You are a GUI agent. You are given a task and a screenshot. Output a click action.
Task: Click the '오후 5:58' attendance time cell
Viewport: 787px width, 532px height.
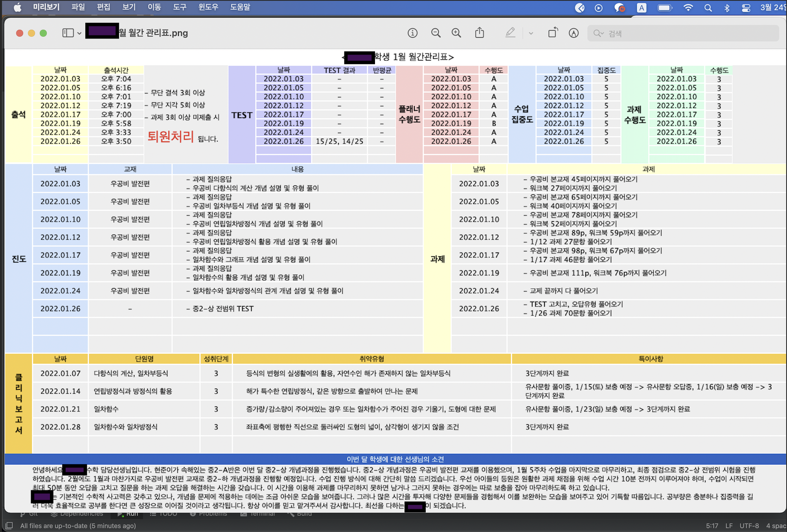116,123
